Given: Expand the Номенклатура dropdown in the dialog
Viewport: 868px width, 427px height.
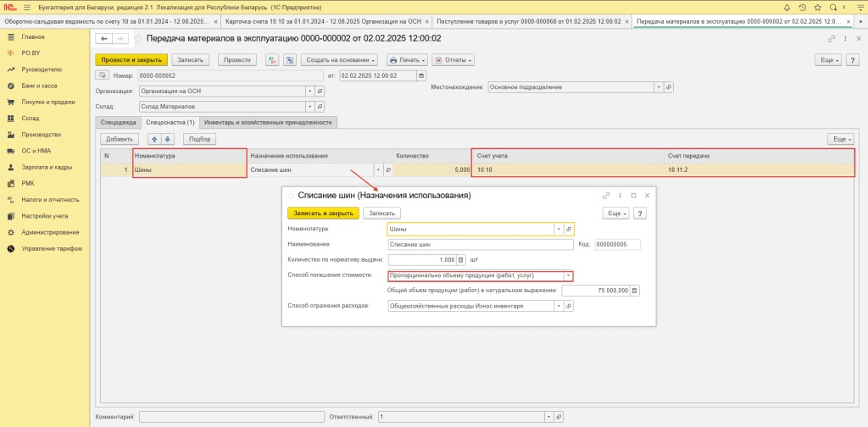Looking at the screenshot, I should click(x=559, y=229).
